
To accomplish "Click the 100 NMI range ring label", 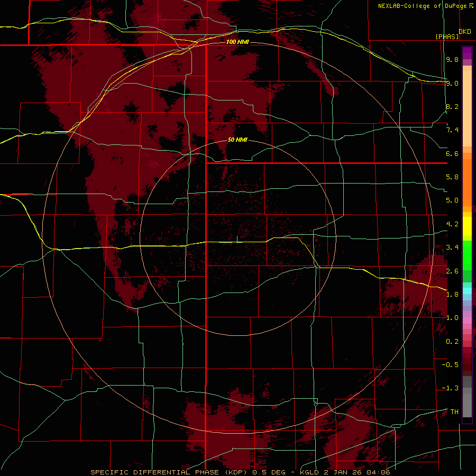I will coord(237,42).
